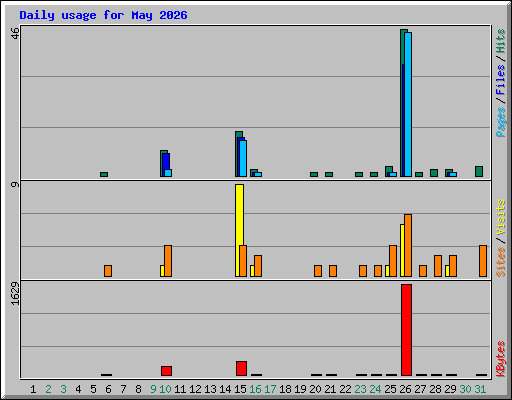Click the tall yellow visits bar for day 15
This screenshot has width=512, height=400.
click(239, 230)
